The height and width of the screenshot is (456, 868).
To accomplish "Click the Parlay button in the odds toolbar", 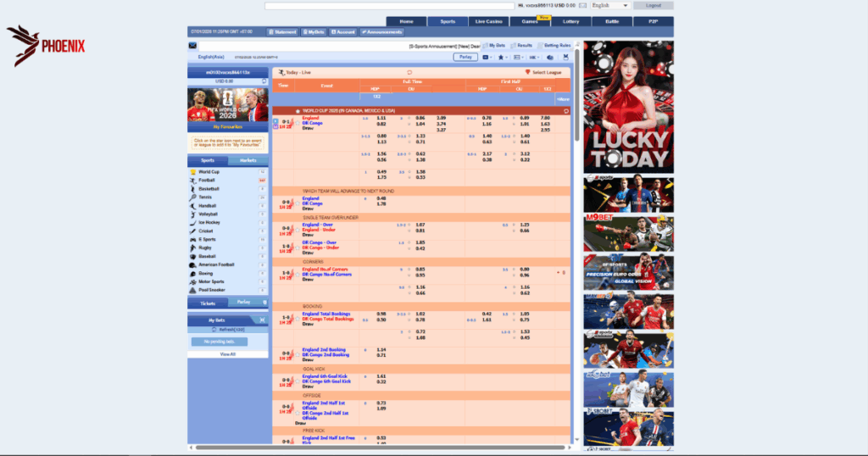I will [x=465, y=57].
